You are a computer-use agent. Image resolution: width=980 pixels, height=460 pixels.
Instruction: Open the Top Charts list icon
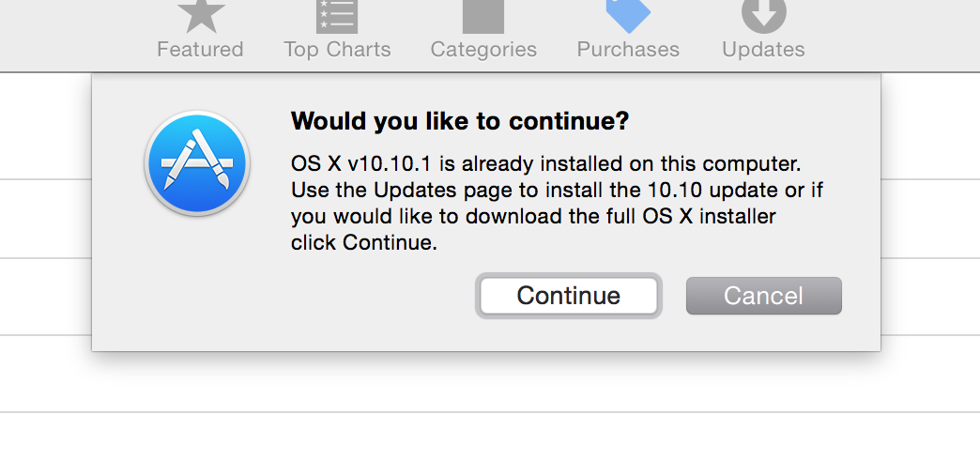[337, 16]
